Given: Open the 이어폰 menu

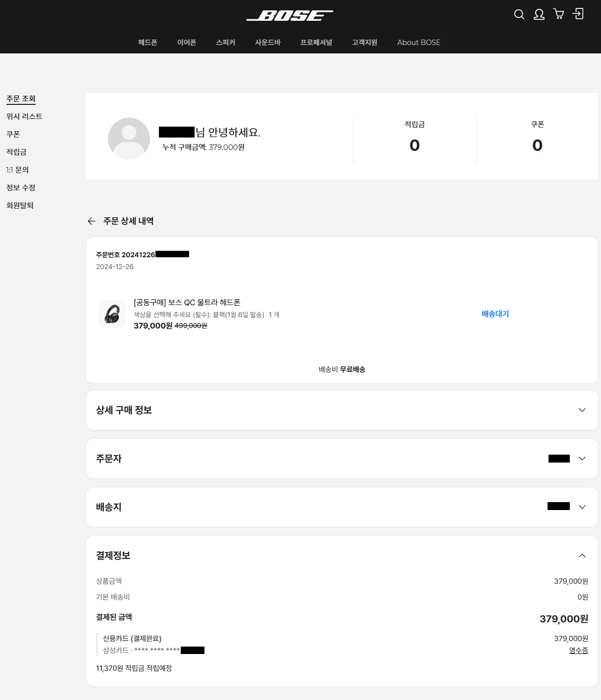Looking at the screenshot, I should click(x=187, y=43).
